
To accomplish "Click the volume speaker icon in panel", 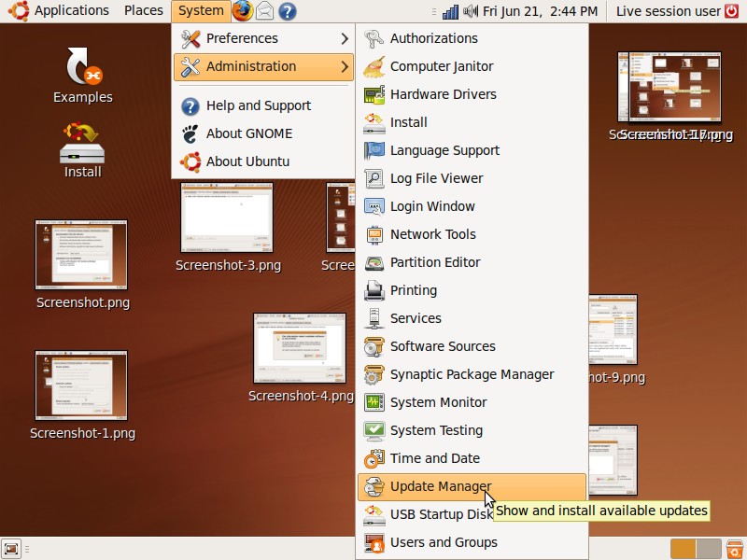I will click(471, 11).
